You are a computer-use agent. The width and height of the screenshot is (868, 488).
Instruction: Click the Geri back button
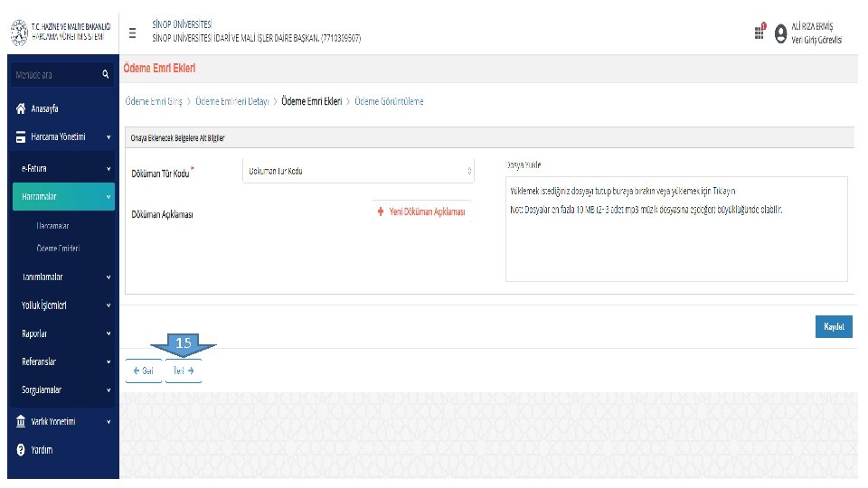tap(144, 371)
